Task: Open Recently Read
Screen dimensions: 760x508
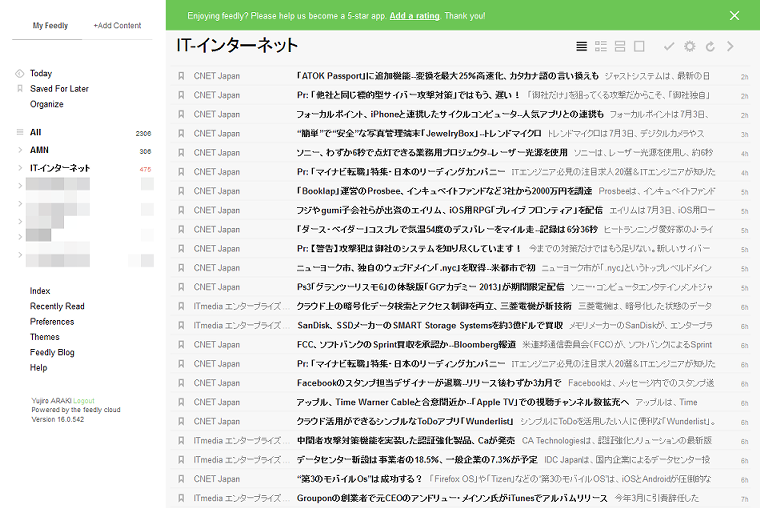Action: pyautogui.click(x=57, y=306)
